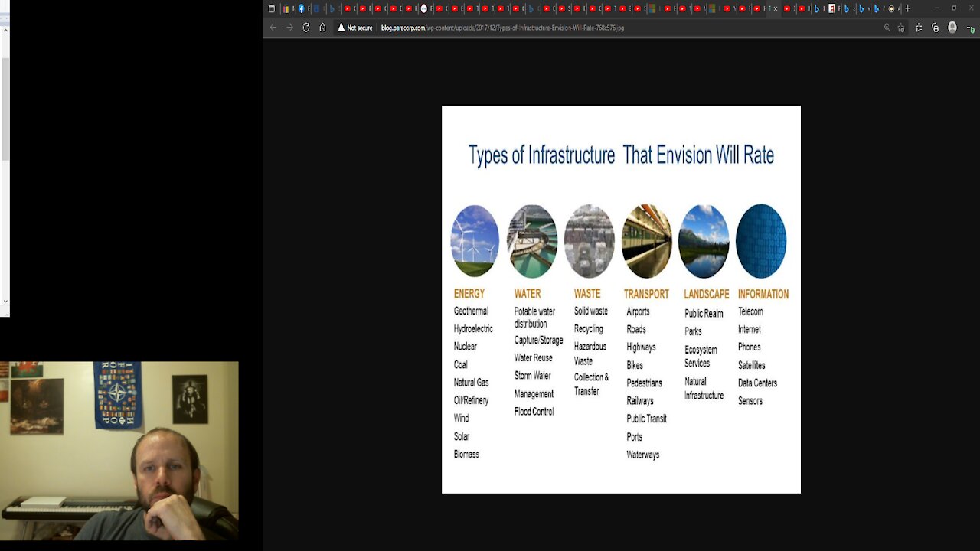
Task: Go forward to the next page
Action: point(289,28)
